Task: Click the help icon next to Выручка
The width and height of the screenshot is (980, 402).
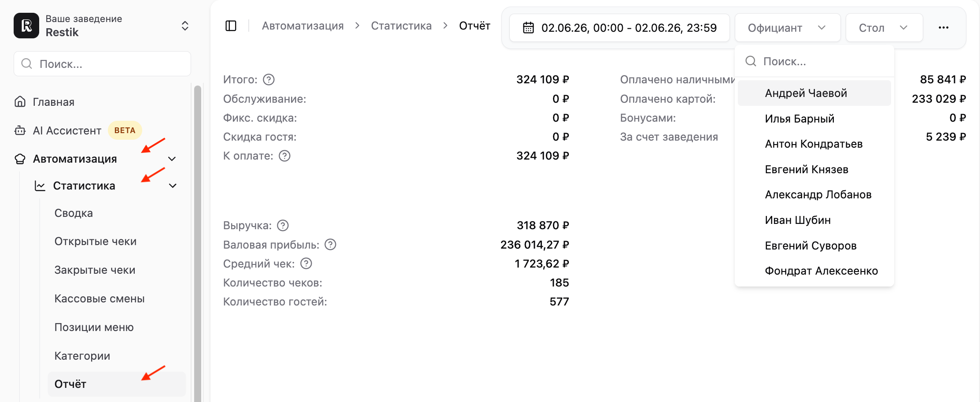Action: 283,225
